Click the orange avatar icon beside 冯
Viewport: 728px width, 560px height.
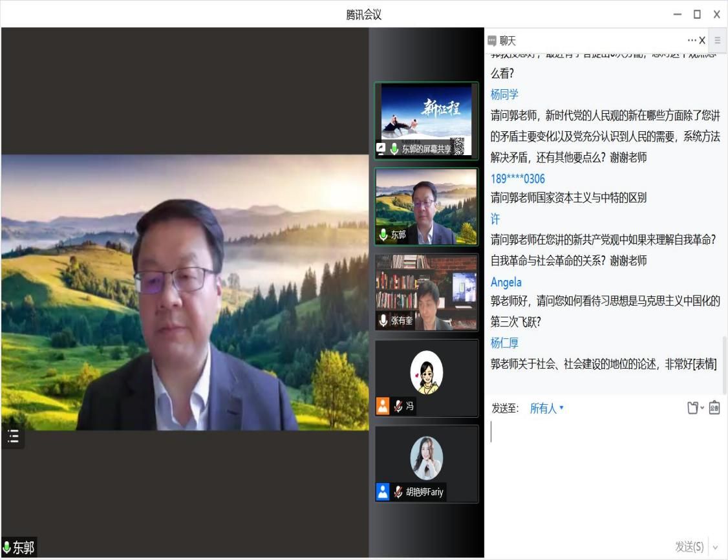coord(383,406)
